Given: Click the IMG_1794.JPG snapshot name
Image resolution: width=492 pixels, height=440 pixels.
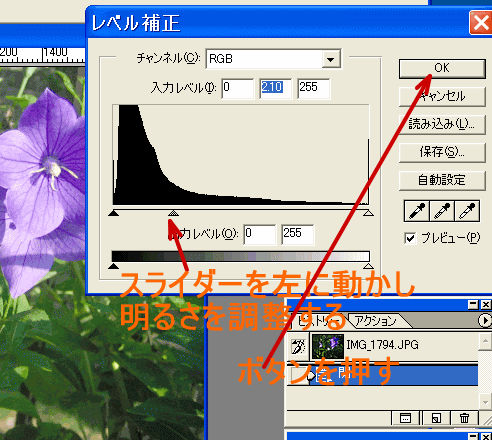Looking at the screenshot, I should pos(382,345).
